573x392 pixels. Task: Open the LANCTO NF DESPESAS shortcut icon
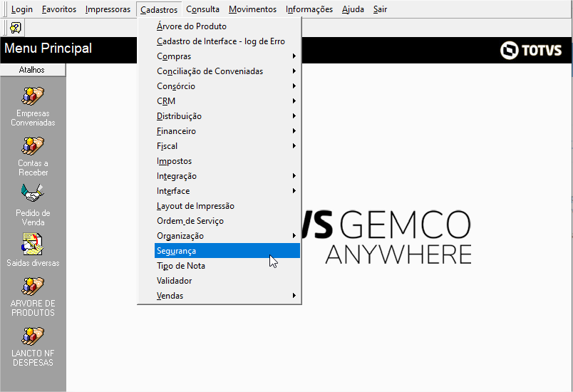point(33,336)
